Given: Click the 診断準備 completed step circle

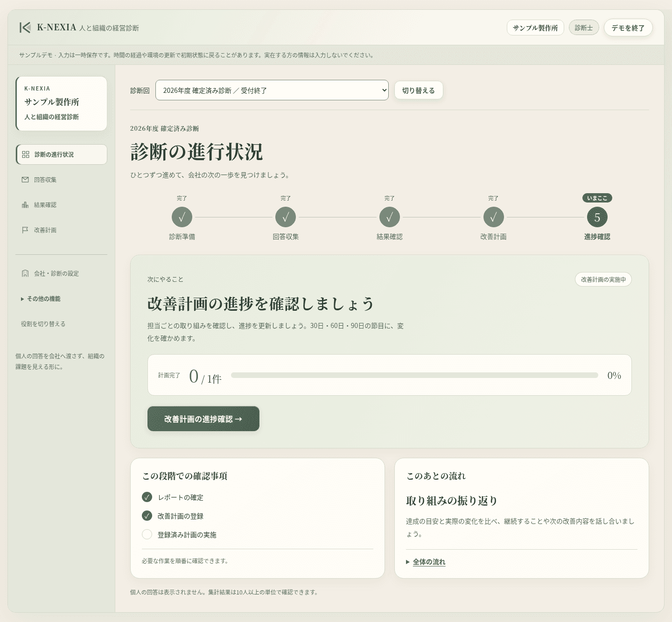Looking at the screenshot, I should [182, 217].
